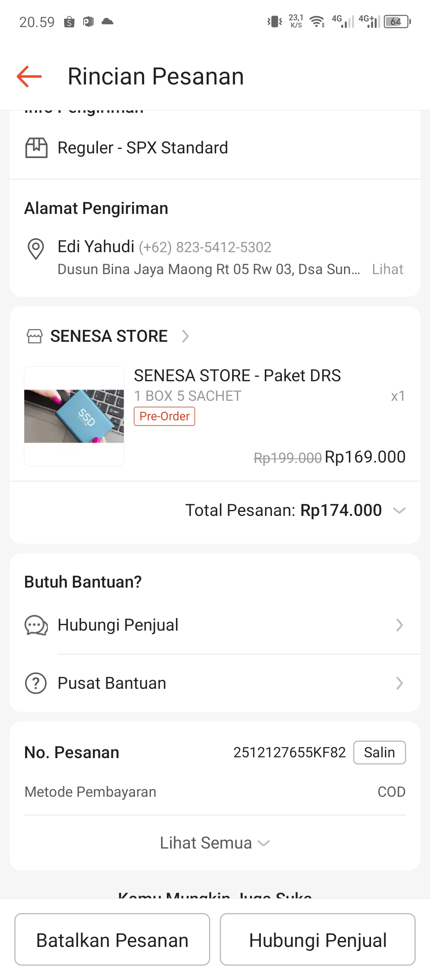
Task: Copy order number with Salin
Action: [379, 753]
